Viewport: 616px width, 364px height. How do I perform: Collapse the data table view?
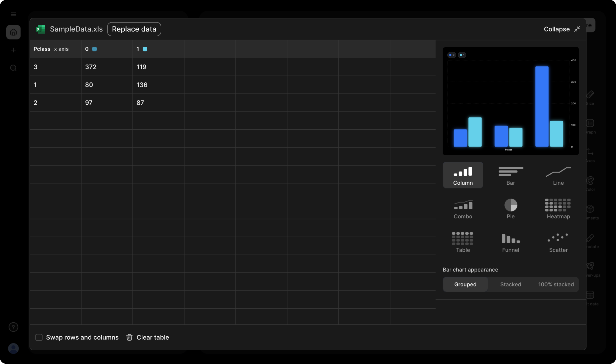561,29
